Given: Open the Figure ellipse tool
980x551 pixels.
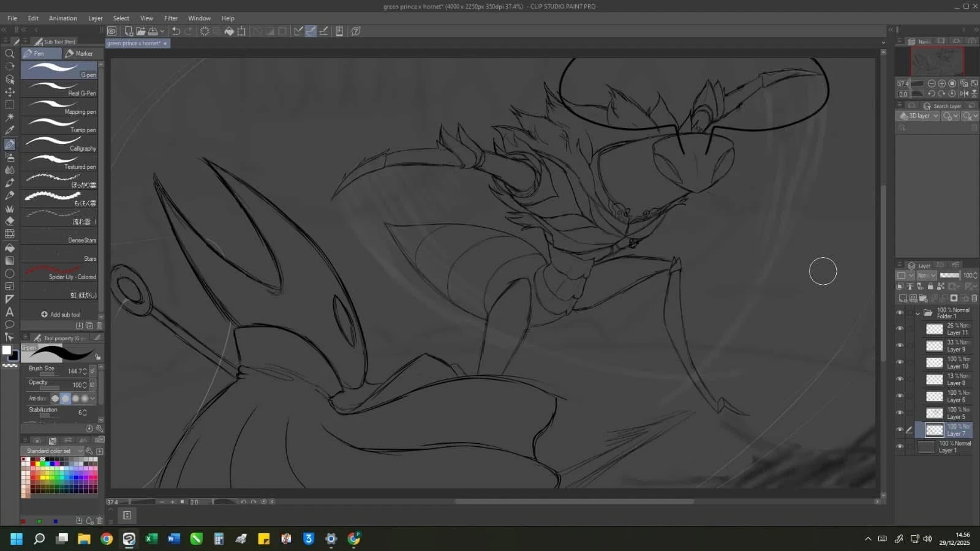Looking at the screenshot, I should [x=10, y=273].
